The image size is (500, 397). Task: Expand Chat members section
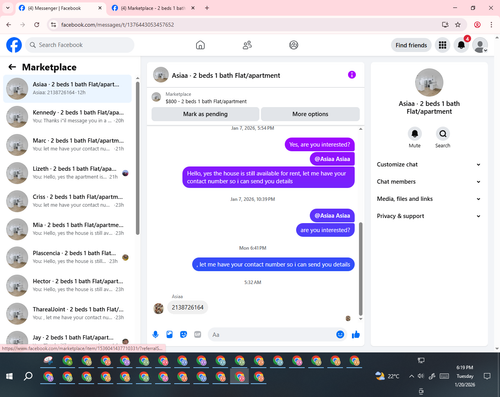coord(429,182)
